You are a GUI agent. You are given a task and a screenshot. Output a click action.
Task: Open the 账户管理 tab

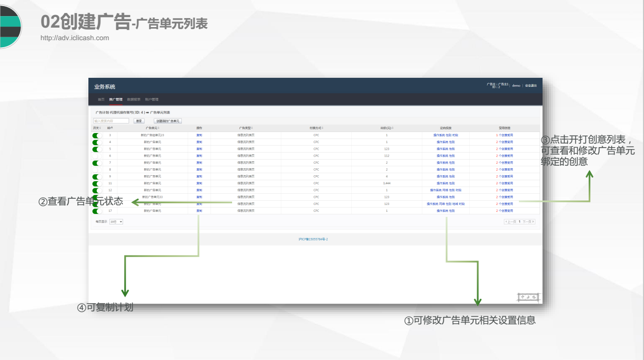(151, 99)
